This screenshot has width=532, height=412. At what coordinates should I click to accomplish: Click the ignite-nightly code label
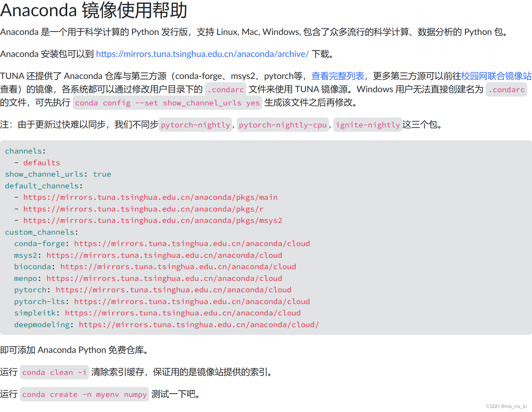pos(368,125)
